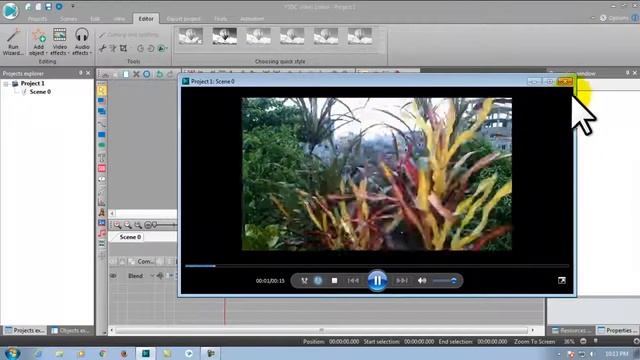Viewport: 640px width, 360px height.
Task: Open the Scenes ribbon tab
Action: pos(69,19)
